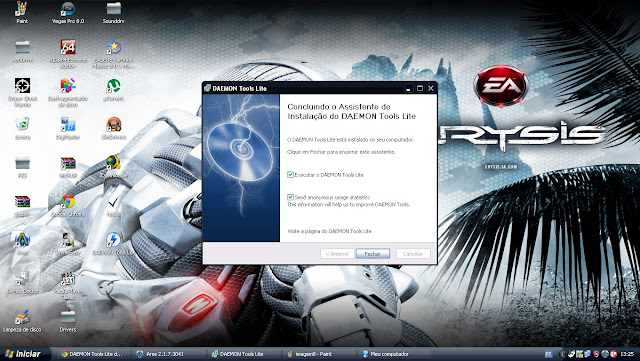Open the Recycle Bin icon
The height and width of the screenshot is (361, 640).
tap(22, 124)
